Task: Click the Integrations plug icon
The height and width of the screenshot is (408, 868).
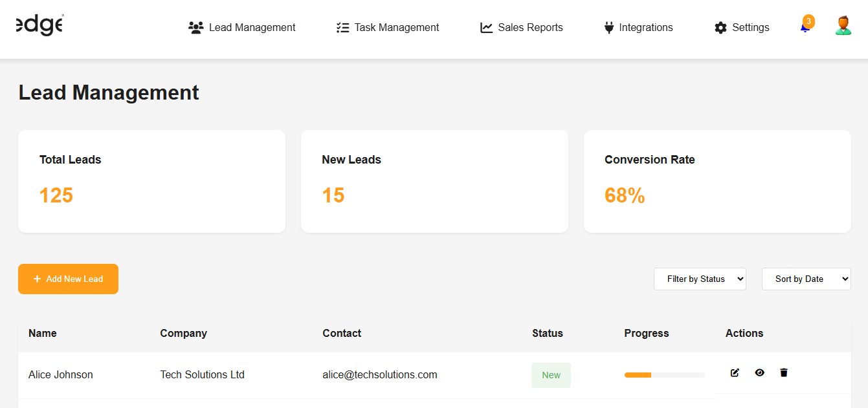Action: (x=608, y=27)
